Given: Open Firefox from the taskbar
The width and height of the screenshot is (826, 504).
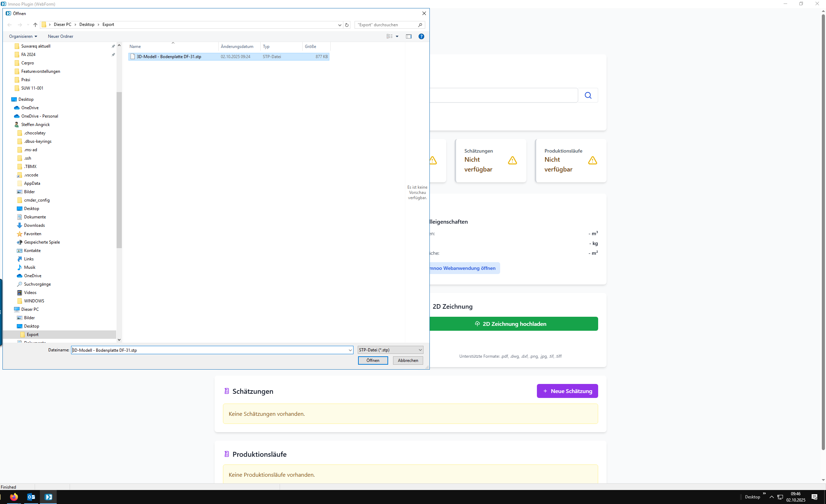Looking at the screenshot, I should pyautogui.click(x=14, y=497).
